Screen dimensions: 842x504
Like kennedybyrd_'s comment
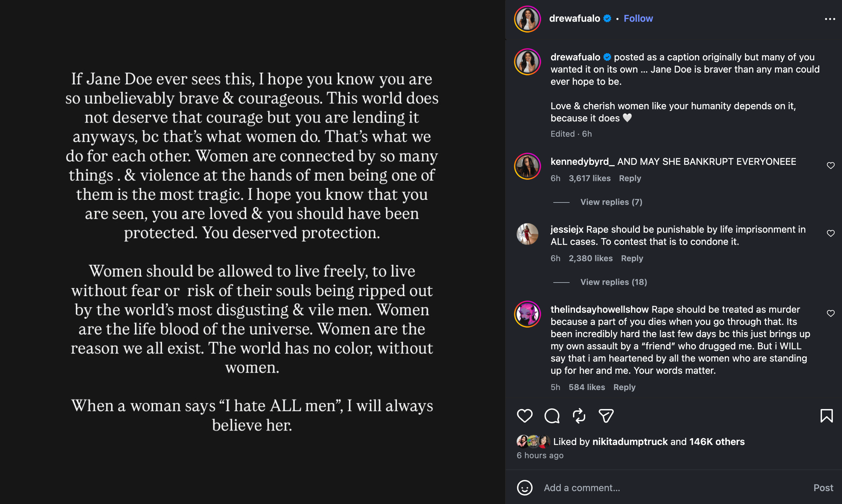pyautogui.click(x=830, y=166)
